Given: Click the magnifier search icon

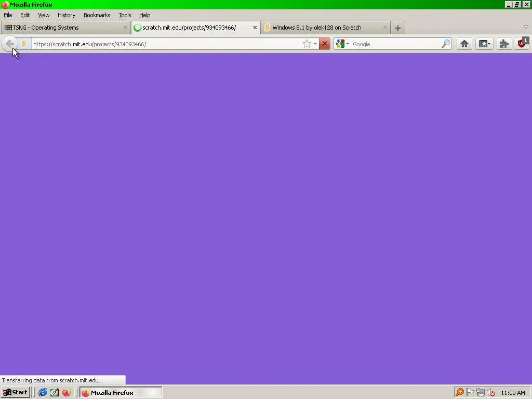Looking at the screenshot, I should point(445,44).
